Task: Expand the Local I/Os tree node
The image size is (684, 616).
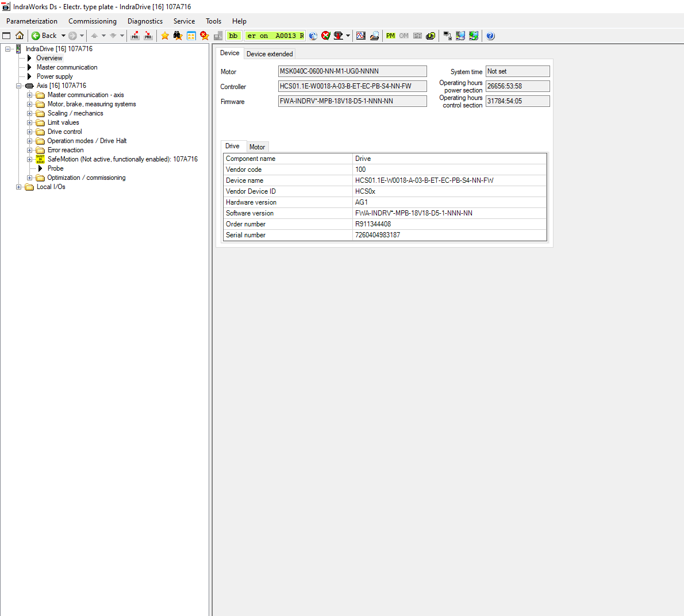Action: click(19, 187)
